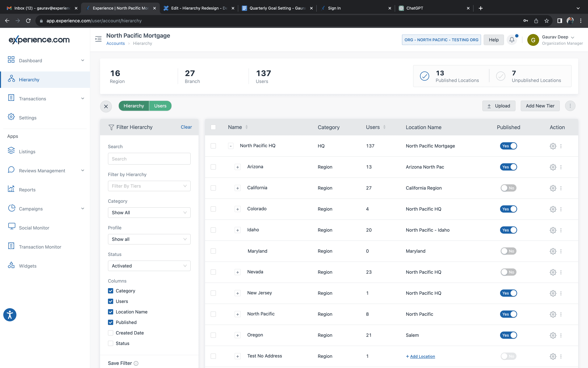Open Chrome's three-dot menu

pyautogui.click(x=581, y=21)
